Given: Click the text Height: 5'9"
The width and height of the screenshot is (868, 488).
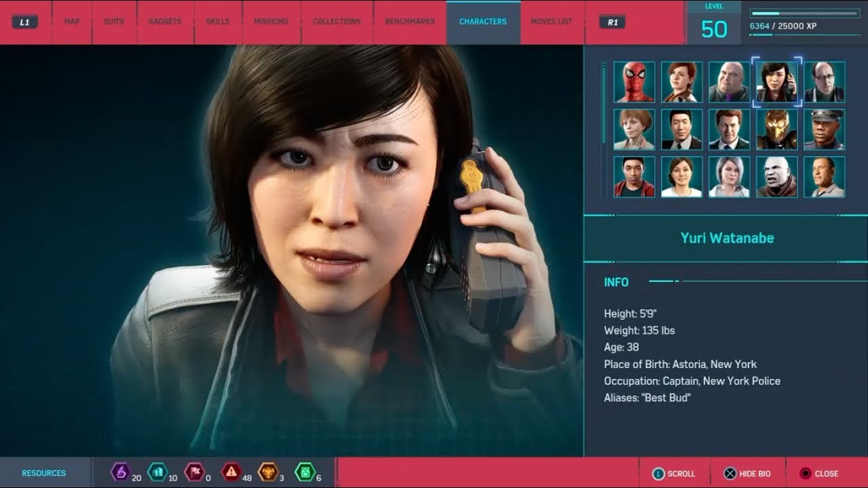Looking at the screenshot, I should pyautogui.click(x=630, y=314).
